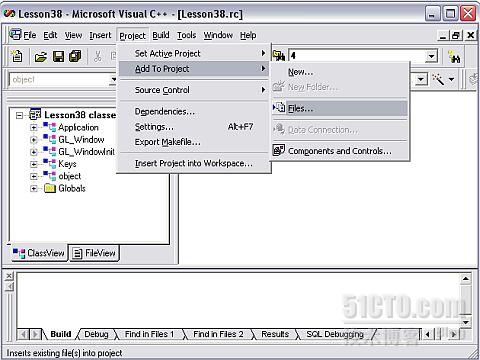Expand the Globals folder node

pos(33,189)
